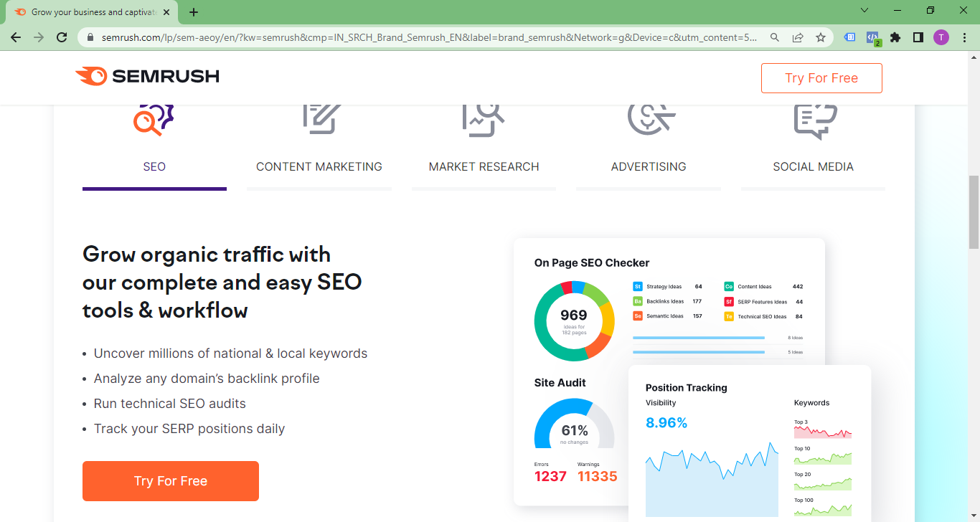Click the Errors count 1237
The height and width of the screenshot is (522, 980).
coord(550,476)
